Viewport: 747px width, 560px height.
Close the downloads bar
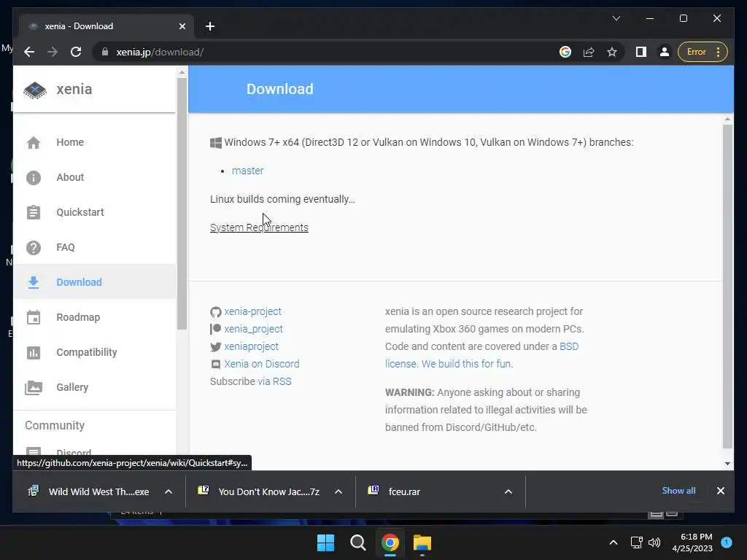(x=720, y=491)
